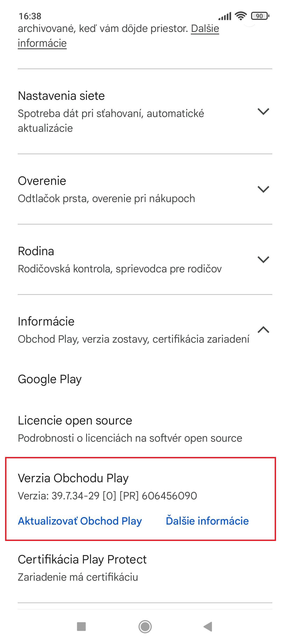Tap the Verzia Obchodu Play title
290x644 pixels.
(x=73, y=478)
